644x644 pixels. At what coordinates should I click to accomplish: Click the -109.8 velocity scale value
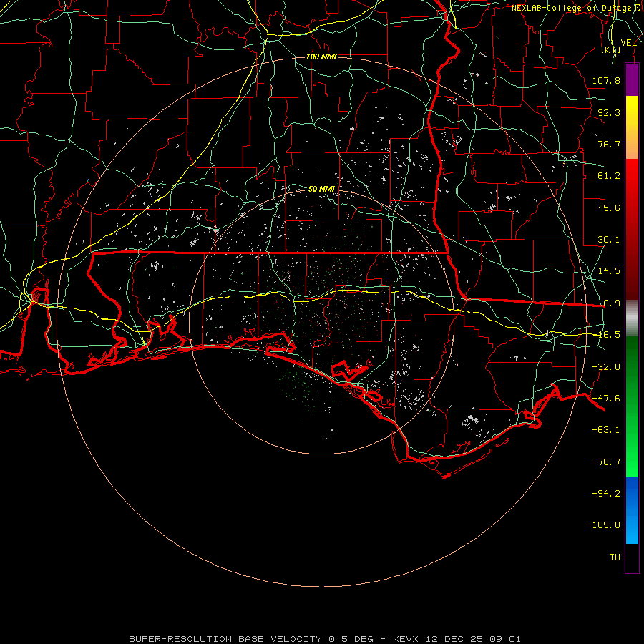(x=603, y=525)
